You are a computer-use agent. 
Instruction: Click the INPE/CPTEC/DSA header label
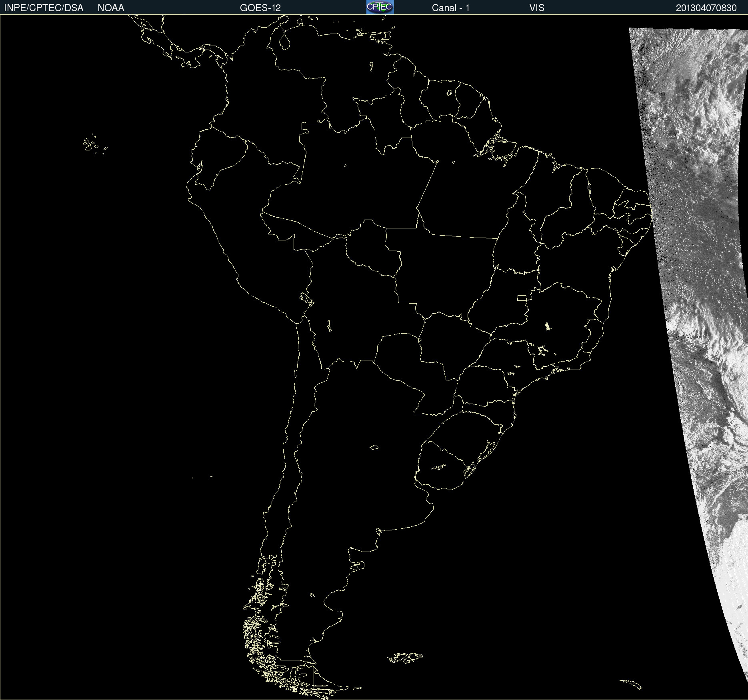click(x=44, y=8)
